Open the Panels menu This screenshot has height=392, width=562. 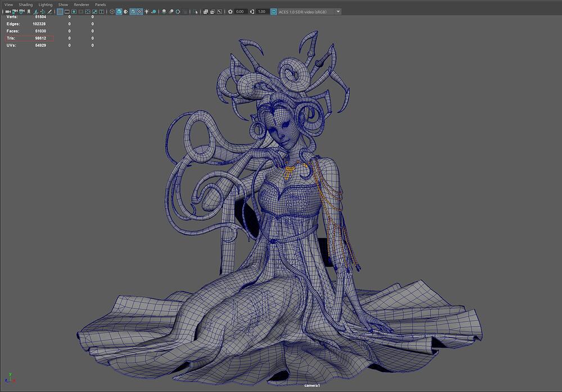[101, 4]
